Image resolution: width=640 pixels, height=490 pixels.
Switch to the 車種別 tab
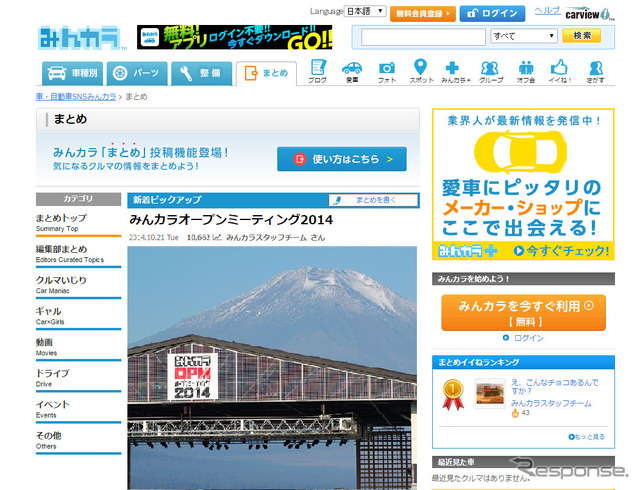point(72,74)
